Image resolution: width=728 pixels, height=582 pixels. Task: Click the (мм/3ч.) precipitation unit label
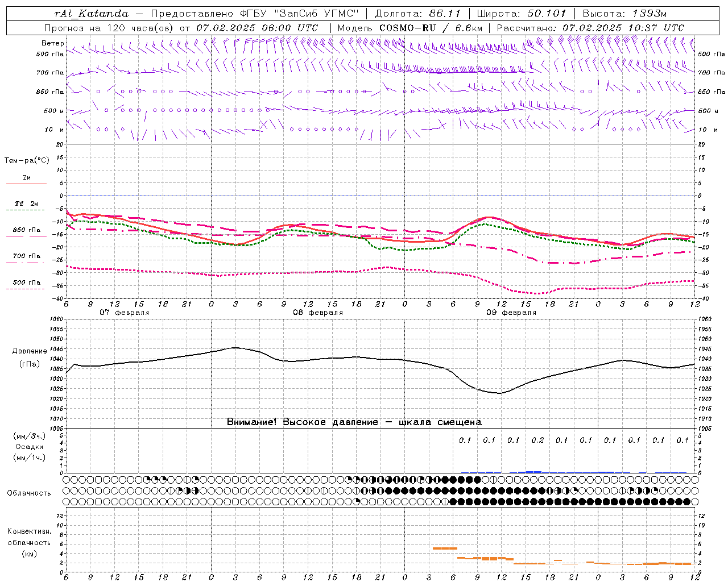tap(30, 436)
